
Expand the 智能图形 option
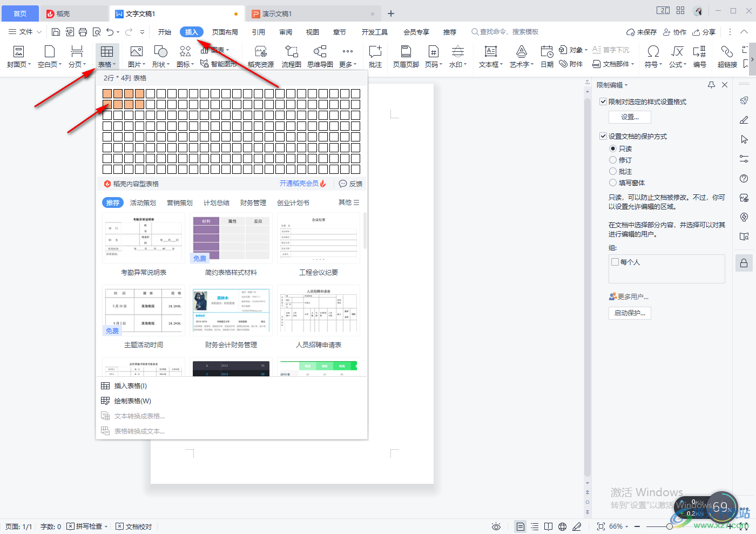pyautogui.click(x=219, y=64)
